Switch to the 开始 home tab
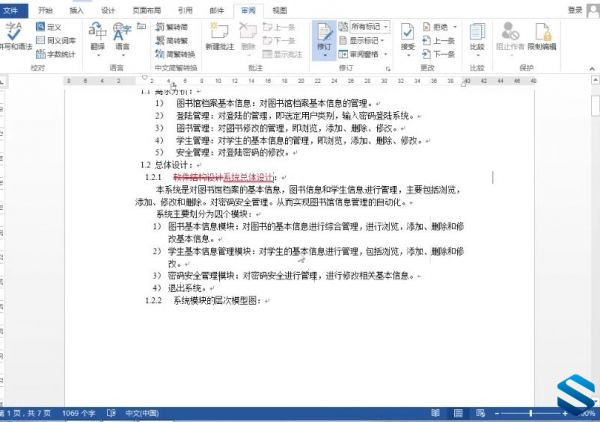This screenshot has width=600, height=422. 45,10
